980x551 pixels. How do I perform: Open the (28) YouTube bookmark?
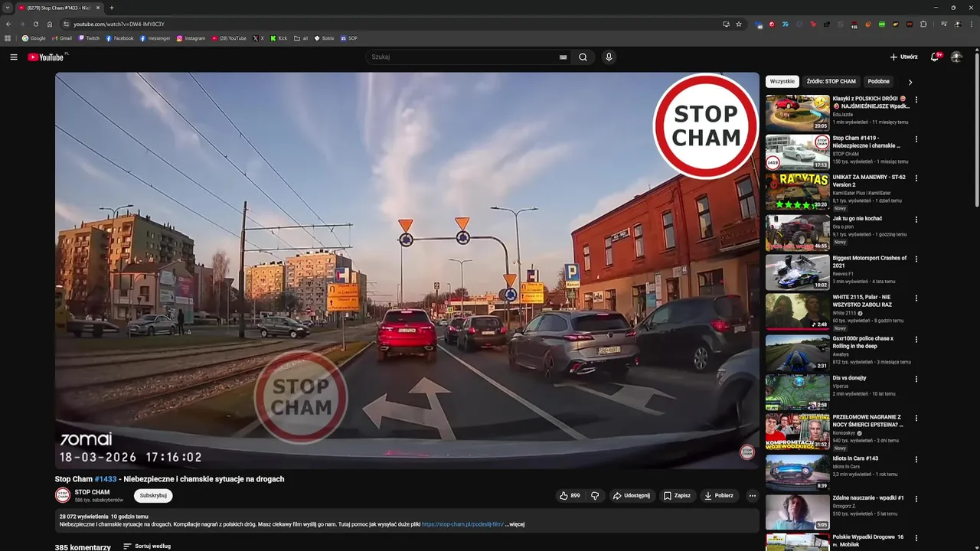[229, 38]
